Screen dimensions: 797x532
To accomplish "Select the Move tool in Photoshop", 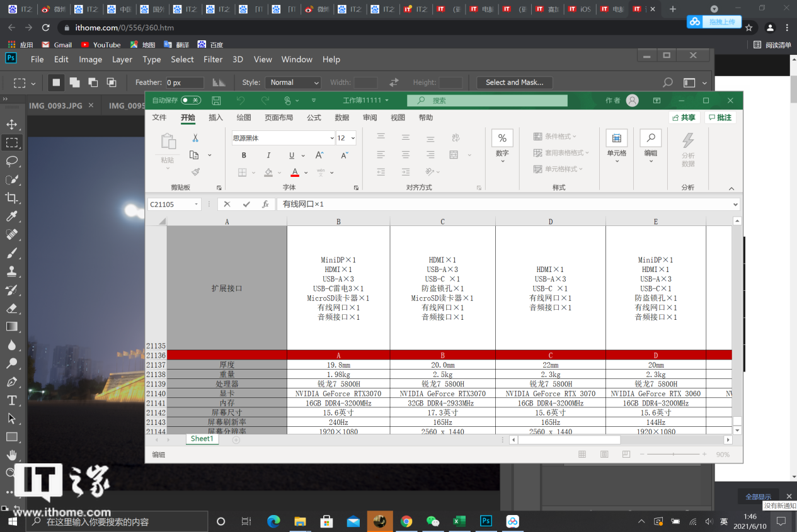I will tap(11, 124).
